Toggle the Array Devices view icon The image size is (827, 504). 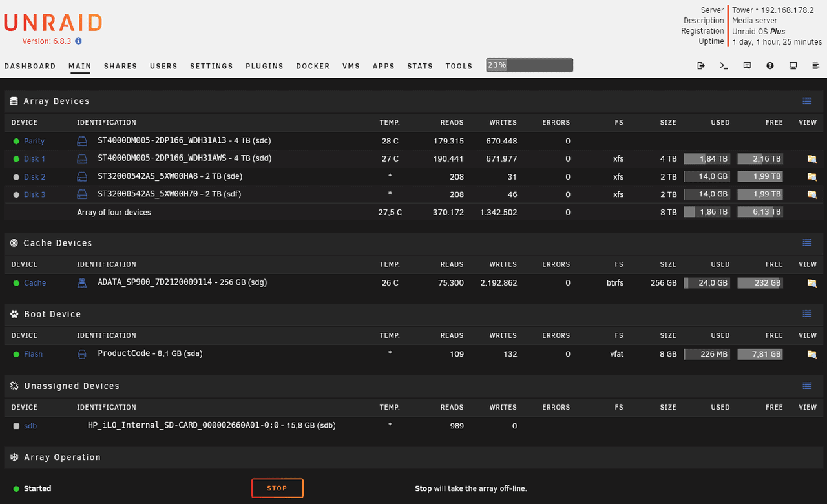[807, 101]
